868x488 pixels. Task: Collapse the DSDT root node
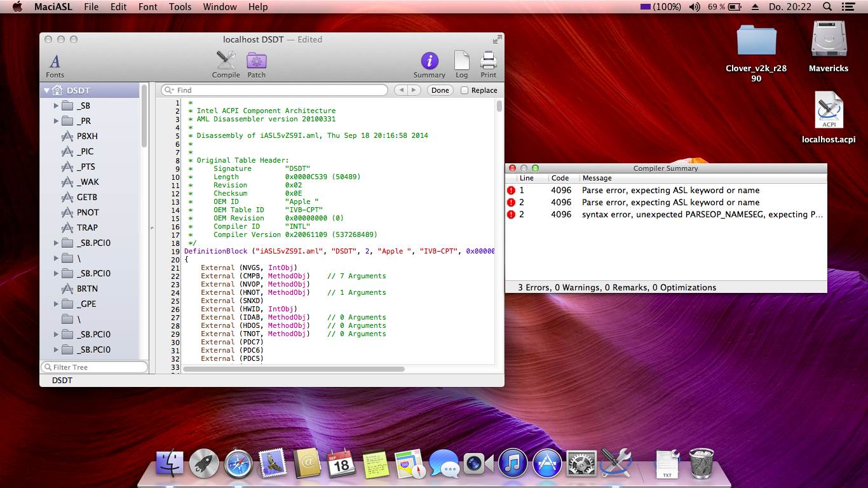tap(46, 91)
